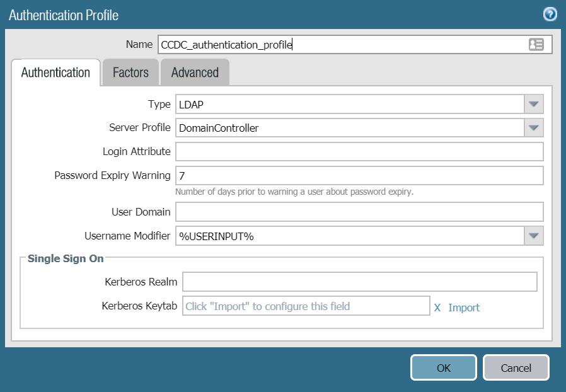The image size is (566, 392).
Task: Confirm settings with the OK button
Action: point(443,367)
